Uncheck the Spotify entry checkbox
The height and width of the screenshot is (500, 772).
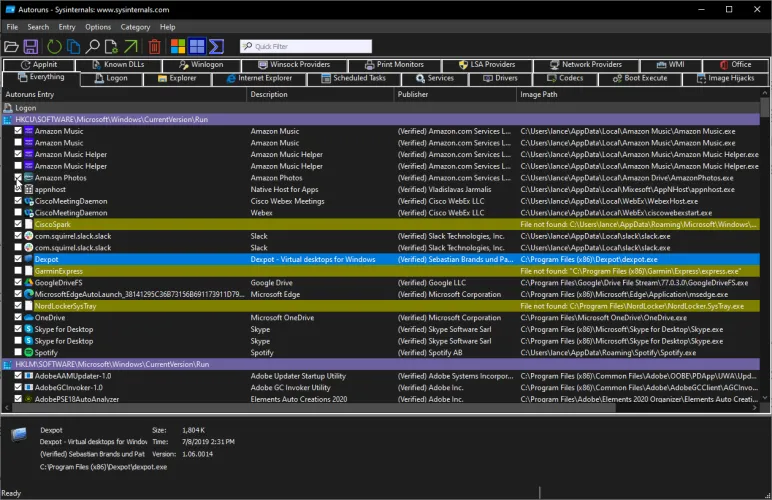(18, 352)
